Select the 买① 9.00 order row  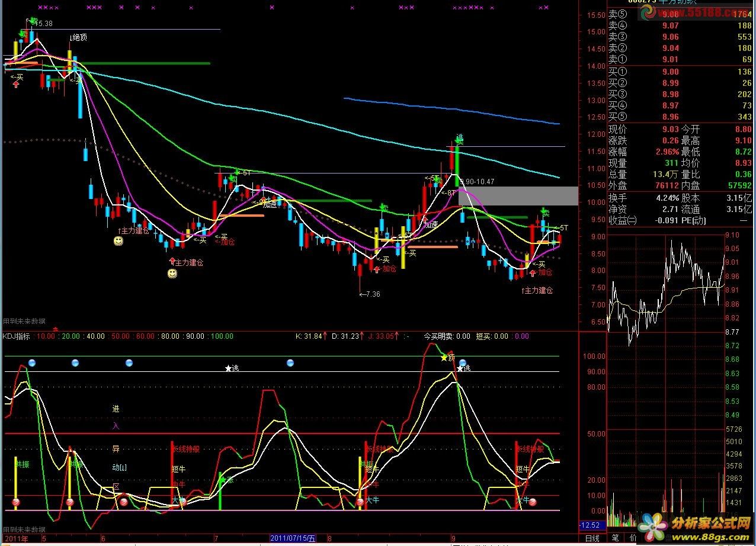tap(680, 72)
